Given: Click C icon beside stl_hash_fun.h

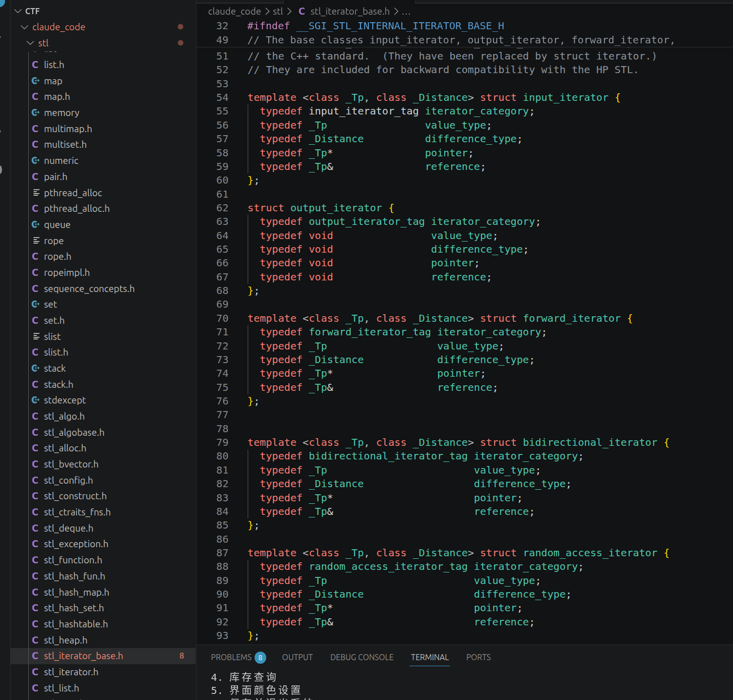Looking at the screenshot, I should coord(35,576).
